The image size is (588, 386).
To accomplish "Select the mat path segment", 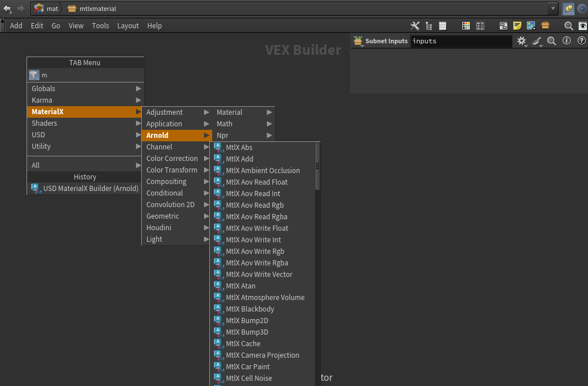I will coord(46,8).
